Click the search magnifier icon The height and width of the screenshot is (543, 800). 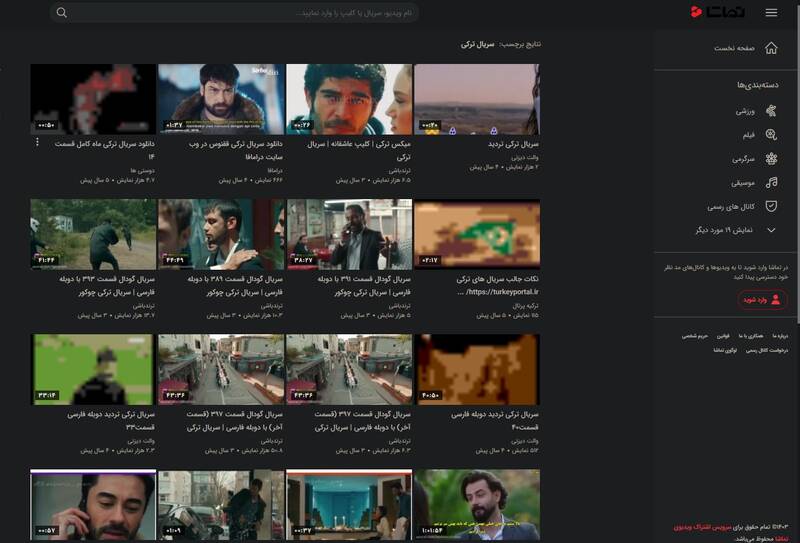tap(62, 13)
